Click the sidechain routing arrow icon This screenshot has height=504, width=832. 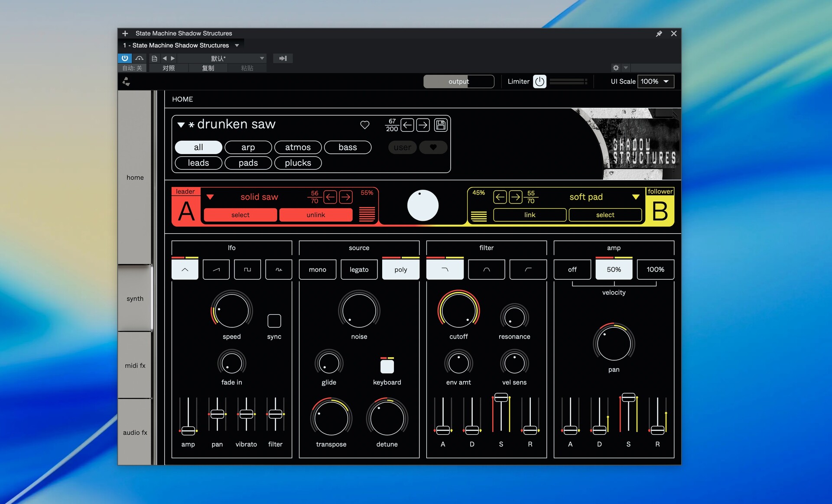click(283, 58)
